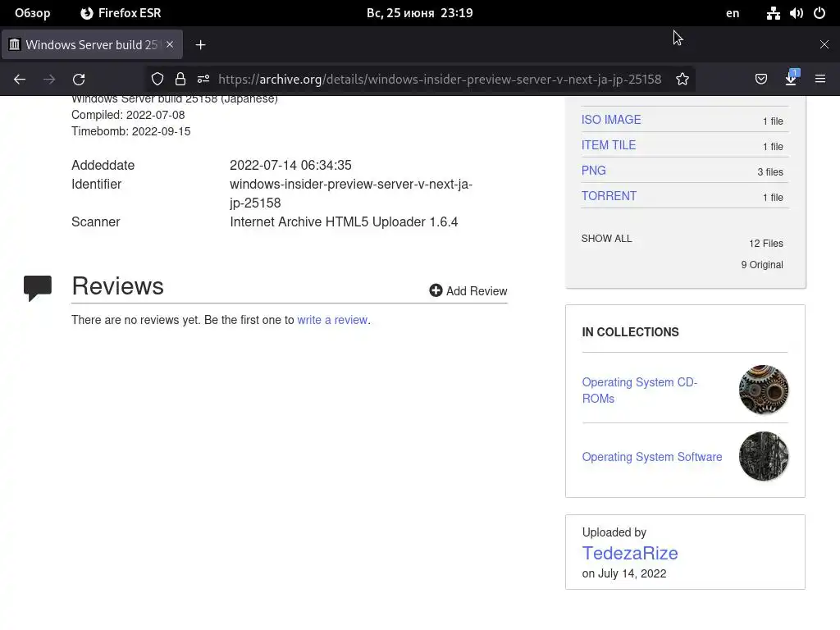The width and height of the screenshot is (840, 630).
Task: Bookmark this page with the star icon
Action: (682, 80)
